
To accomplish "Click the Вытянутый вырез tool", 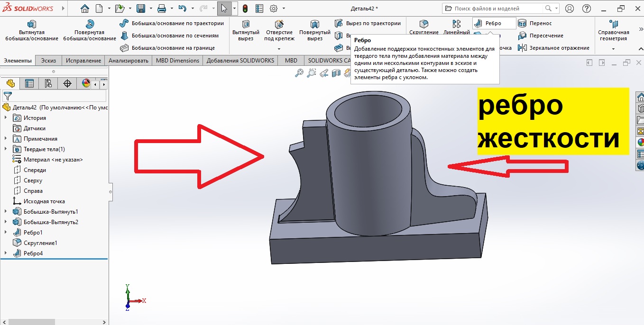I will pos(246,31).
